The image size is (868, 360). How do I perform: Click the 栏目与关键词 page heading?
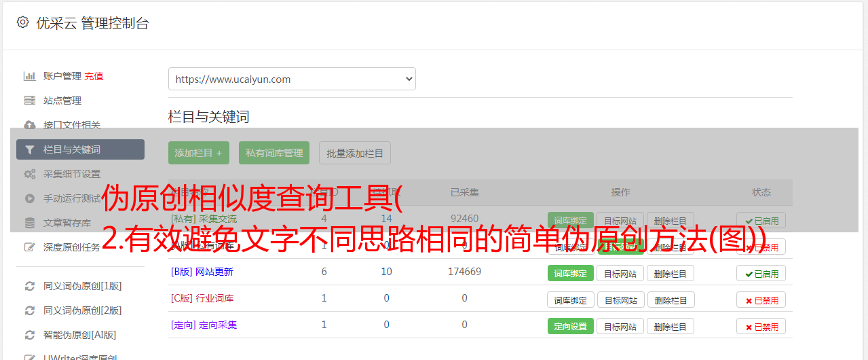click(209, 117)
